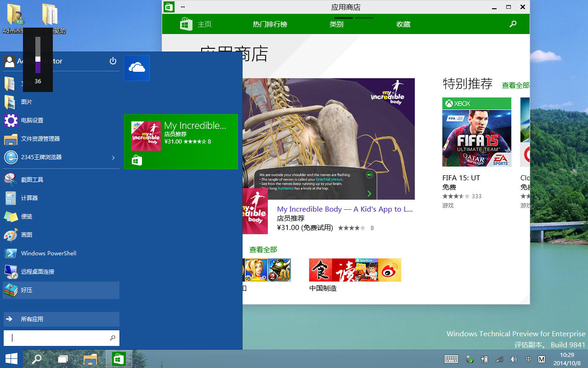The image size is (588, 368).
Task: Click the Store search magnifier icon
Action: pos(513,24)
